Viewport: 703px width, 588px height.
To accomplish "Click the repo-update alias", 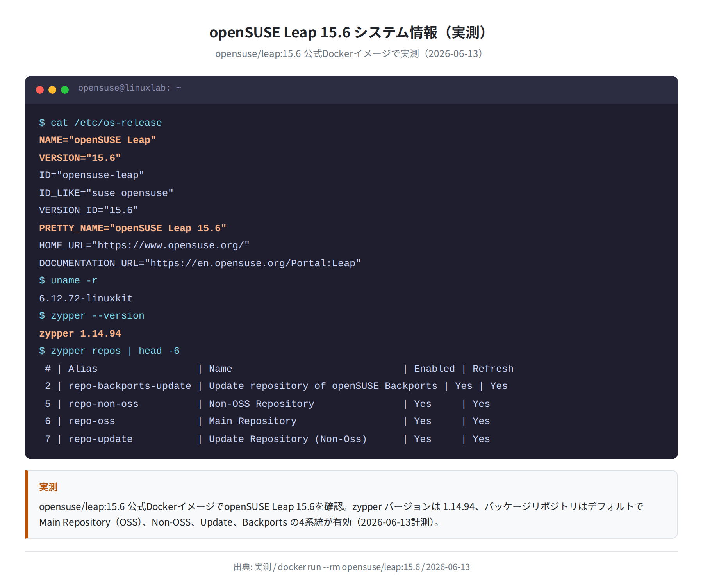I will tap(101, 439).
